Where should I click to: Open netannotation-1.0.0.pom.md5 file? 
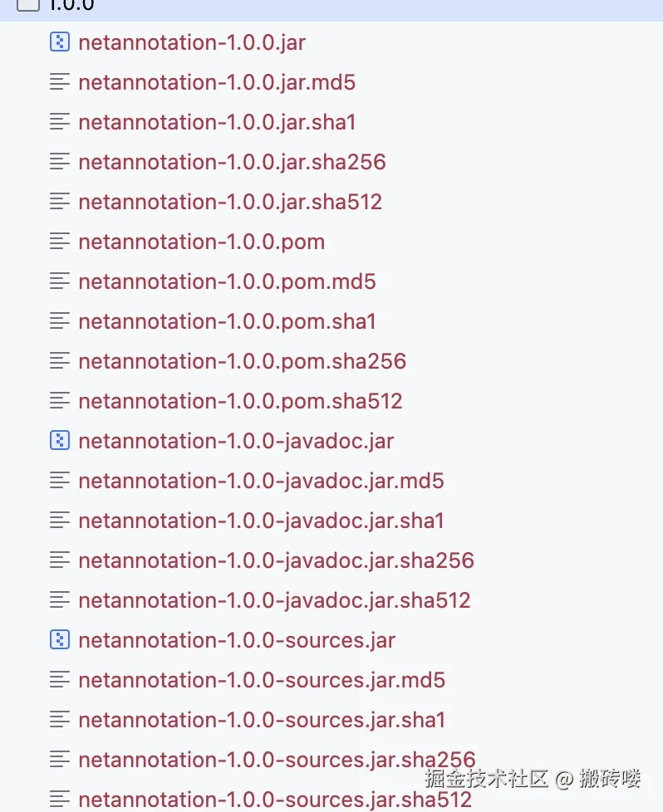coord(227,281)
